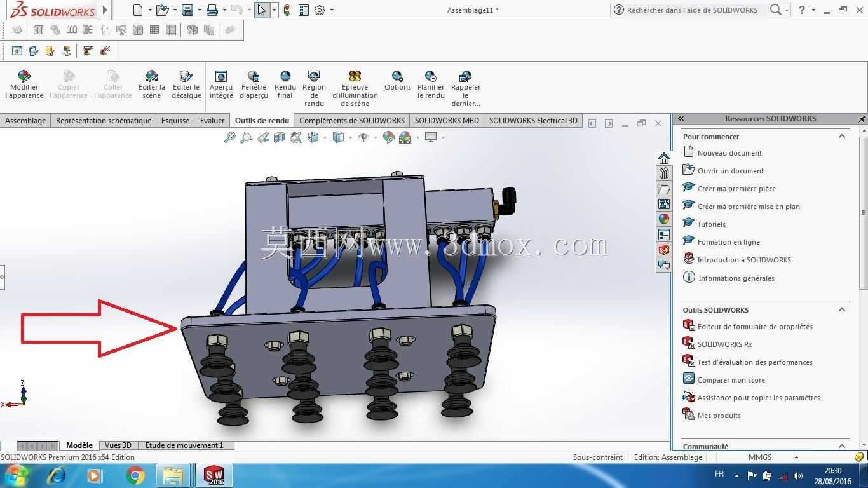Open Editer la scène

pos(152,85)
